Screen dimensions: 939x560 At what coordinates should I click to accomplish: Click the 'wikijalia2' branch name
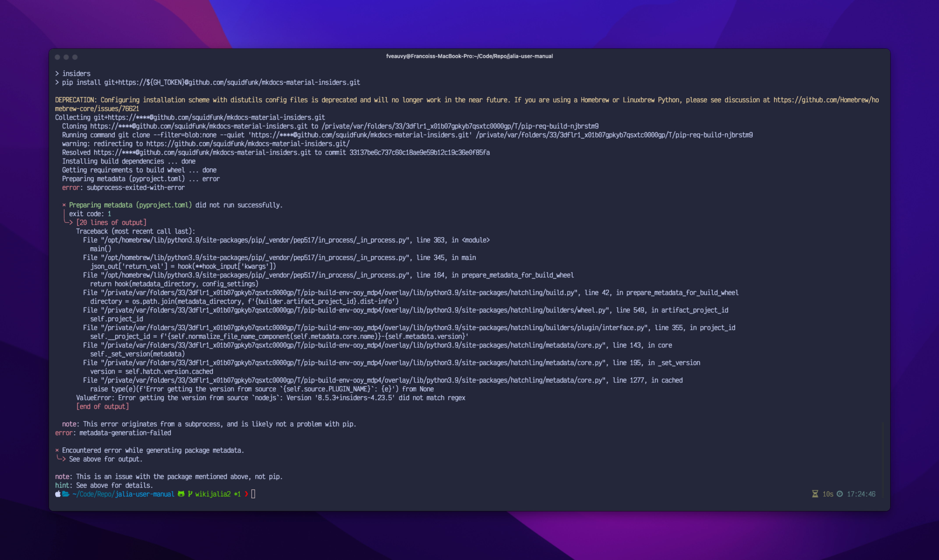pos(213,494)
